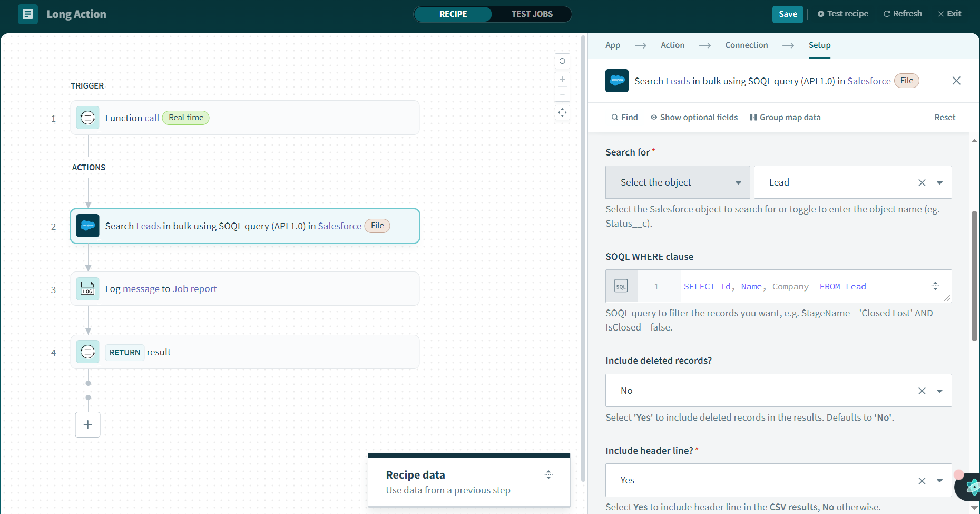Click the Salesforce link in setup panel header
The height and width of the screenshot is (514, 980).
(869, 81)
